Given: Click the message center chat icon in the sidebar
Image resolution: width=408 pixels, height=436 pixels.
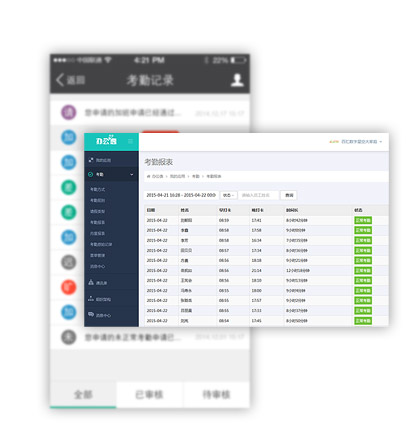Looking at the screenshot, I should tap(91, 314).
